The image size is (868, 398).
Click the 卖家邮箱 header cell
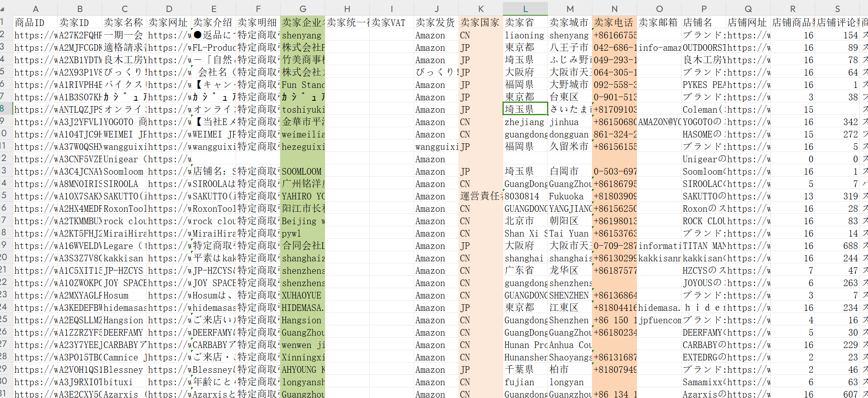tap(659, 23)
